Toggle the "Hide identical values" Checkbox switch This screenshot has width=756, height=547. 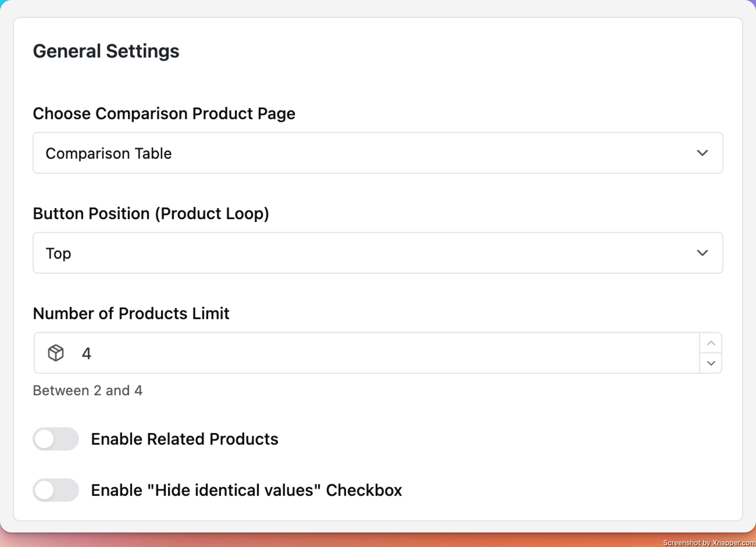coord(56,490)
